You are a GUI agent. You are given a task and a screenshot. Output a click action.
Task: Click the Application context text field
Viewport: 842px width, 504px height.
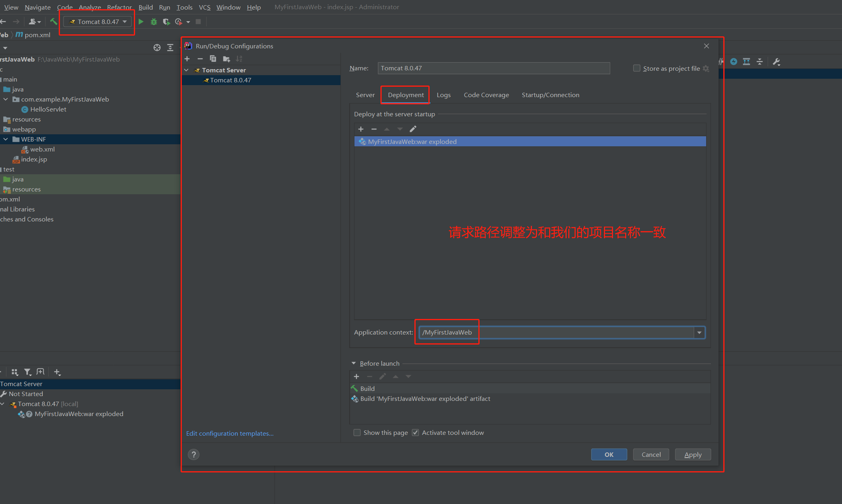(556, 333)
